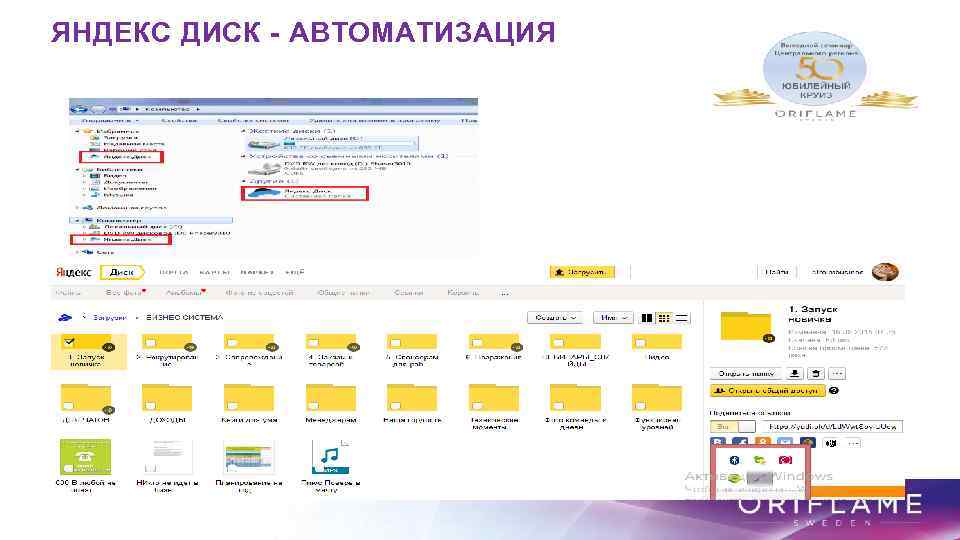
Task: Open the Планирование spreadsheet thumbnail
Action: pyautogui.click(x=249, y=457)
